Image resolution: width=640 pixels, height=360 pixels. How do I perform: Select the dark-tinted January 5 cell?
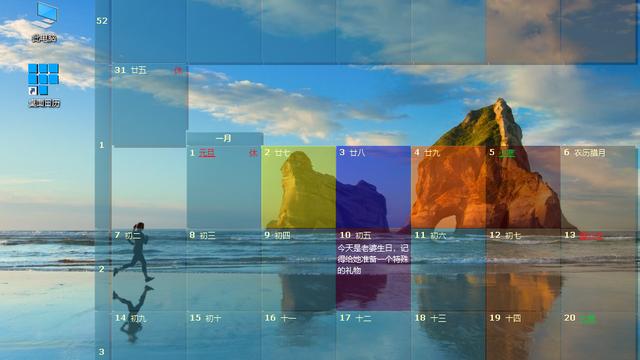523,187
